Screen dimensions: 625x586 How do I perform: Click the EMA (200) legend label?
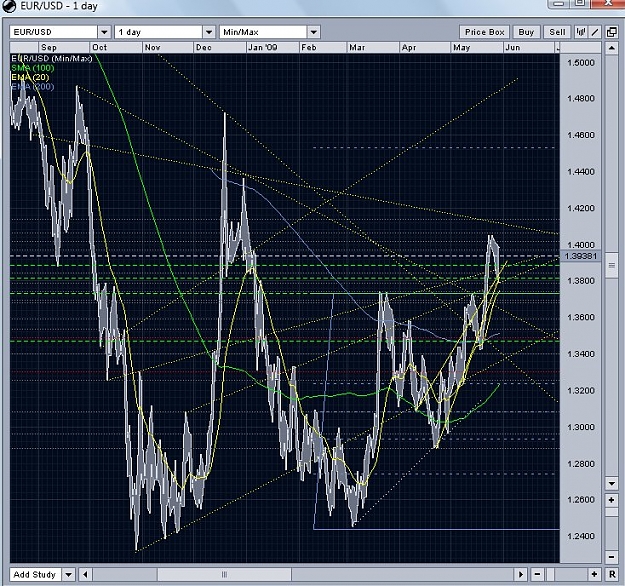coord(33,87)
